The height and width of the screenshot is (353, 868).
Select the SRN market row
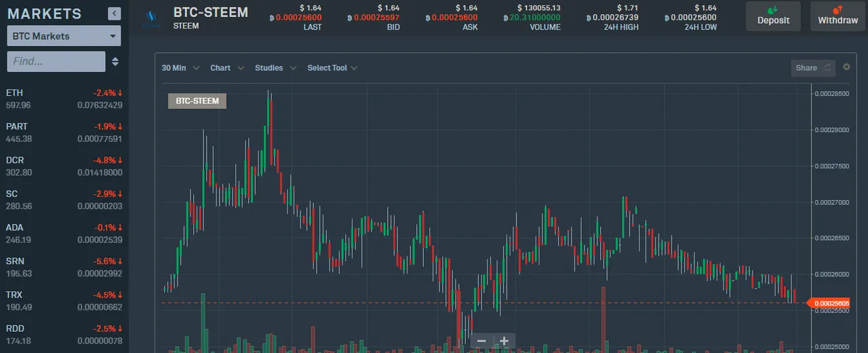tap(64, 267)
